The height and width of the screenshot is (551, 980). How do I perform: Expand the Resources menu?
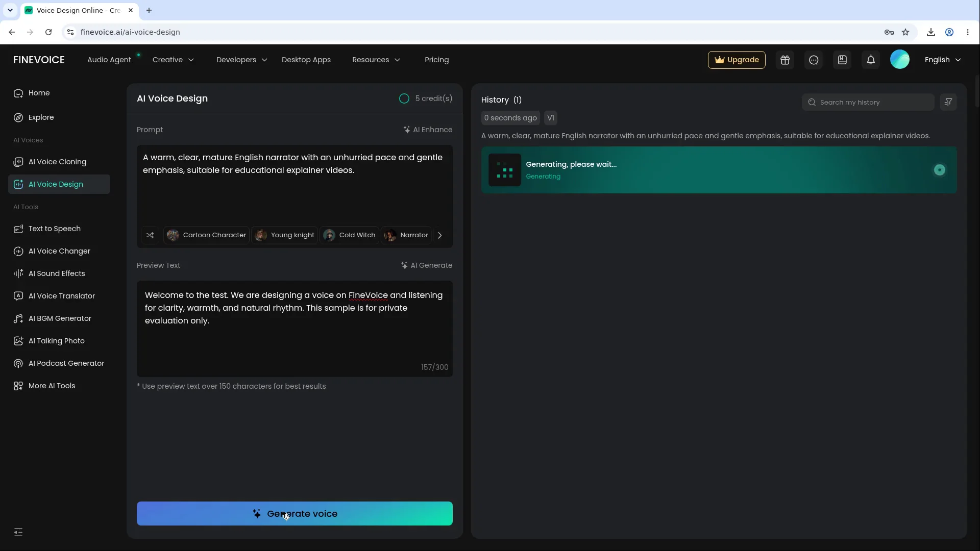pos(376,60)
